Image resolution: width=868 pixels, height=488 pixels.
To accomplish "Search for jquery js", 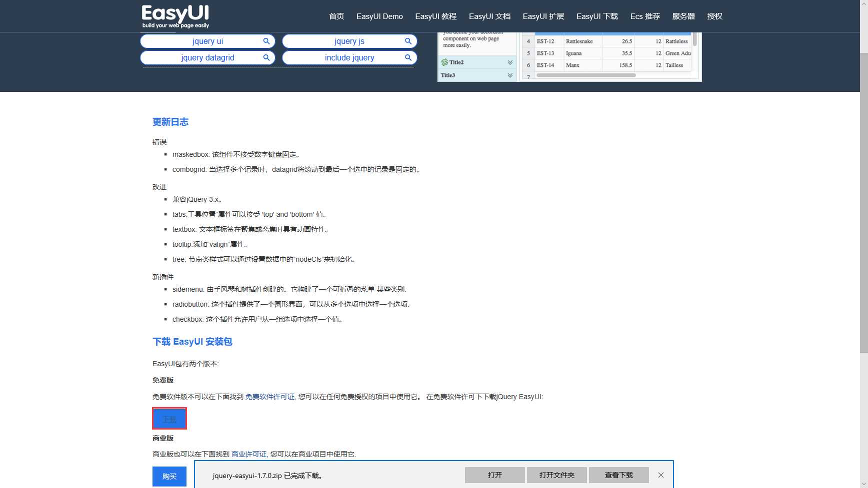I will 349,41.
